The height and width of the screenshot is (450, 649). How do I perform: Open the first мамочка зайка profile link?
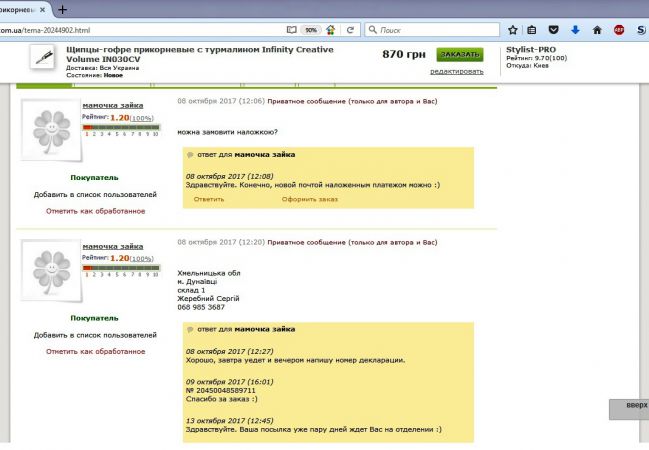(112, 105)
